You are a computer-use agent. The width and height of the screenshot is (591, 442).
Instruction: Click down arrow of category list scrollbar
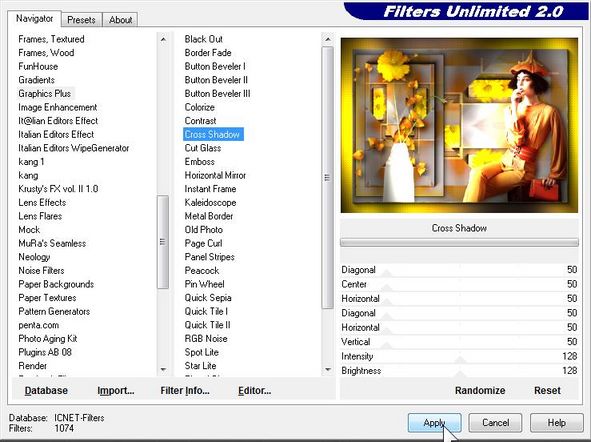coord(163,369)
